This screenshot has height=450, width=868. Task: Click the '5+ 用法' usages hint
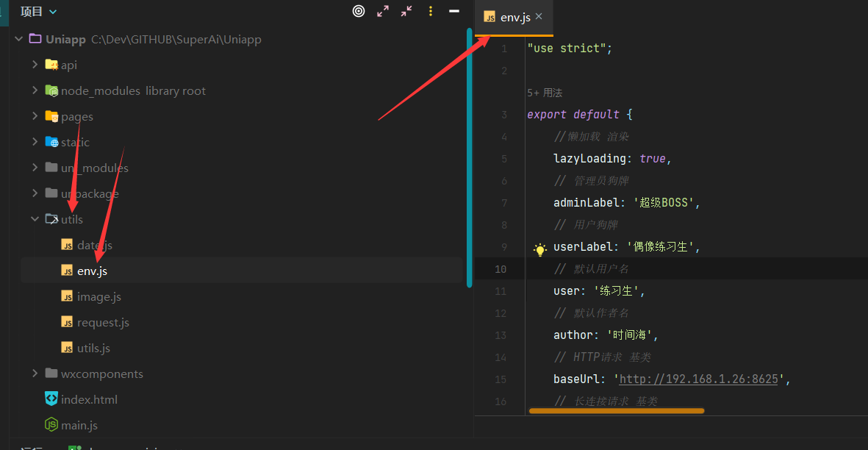(x=545, y=93)
